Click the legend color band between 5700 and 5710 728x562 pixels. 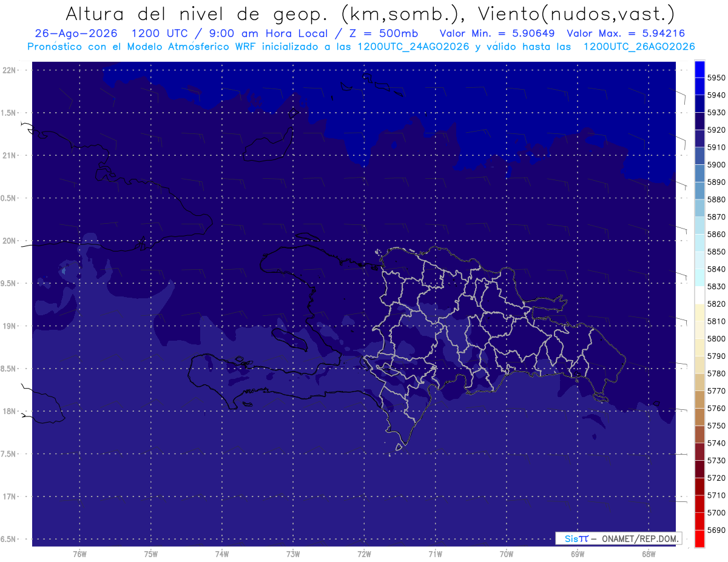coord(699,504)
